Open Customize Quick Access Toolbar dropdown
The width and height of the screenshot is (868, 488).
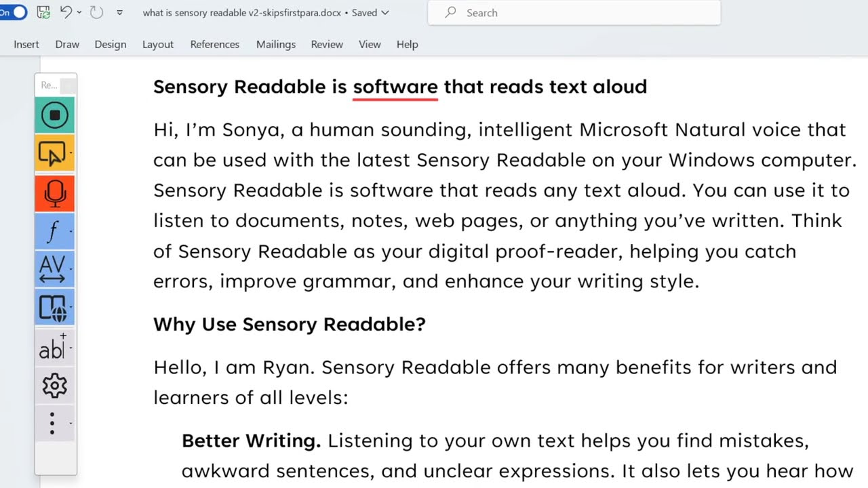120,12
